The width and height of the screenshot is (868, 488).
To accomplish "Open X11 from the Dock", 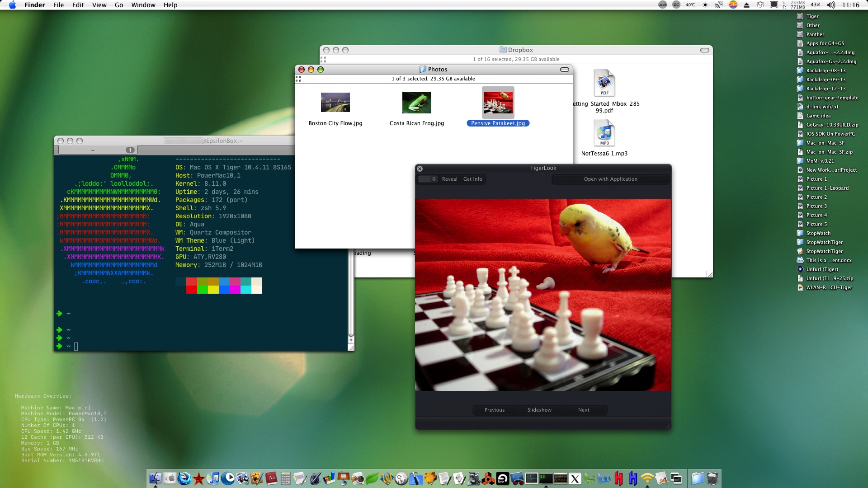I will (x=575, y=479).
